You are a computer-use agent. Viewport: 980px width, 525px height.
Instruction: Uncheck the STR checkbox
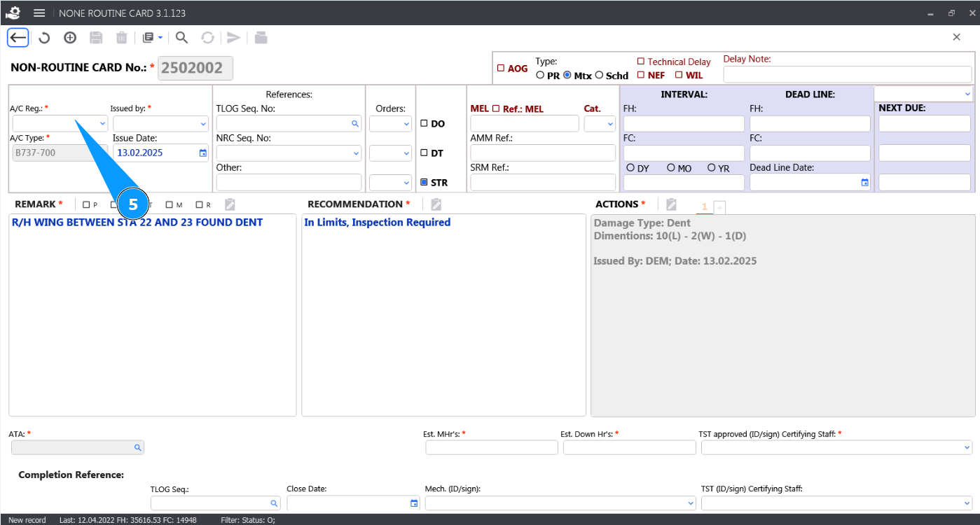tap(424, 183)
